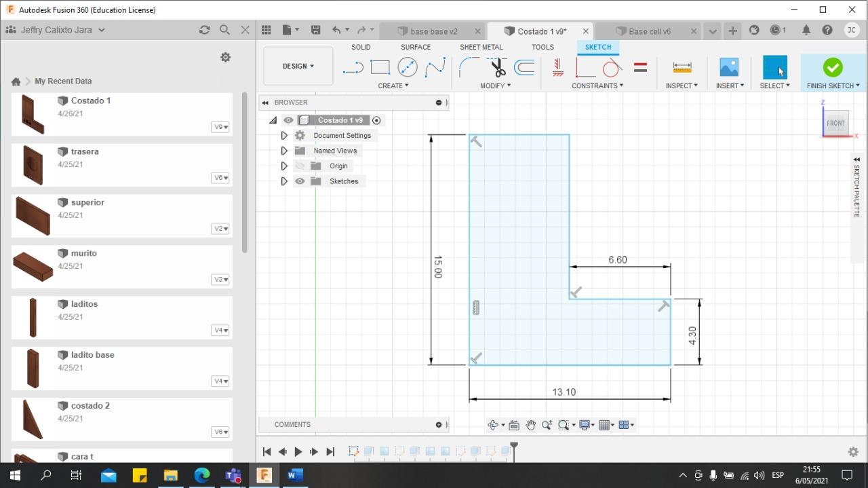Click the FRONT view cube face
The image size is (868, 488).
pyautogui.click(x=836, y=123)
